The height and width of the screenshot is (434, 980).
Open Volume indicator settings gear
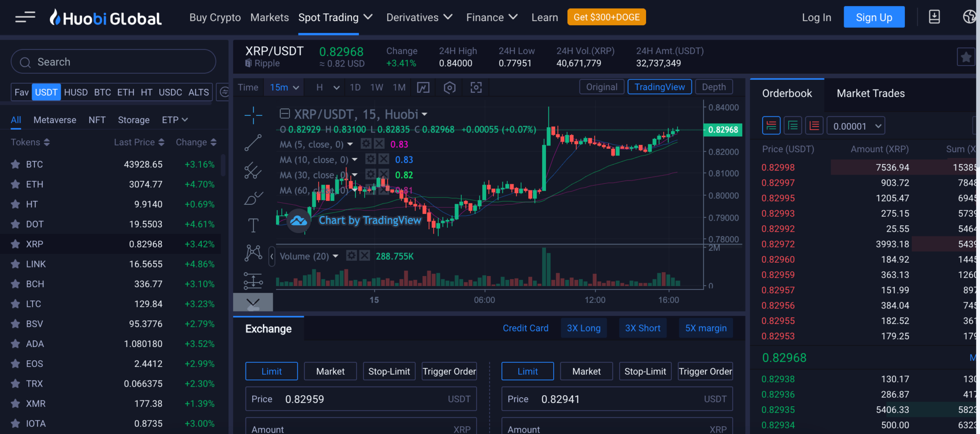pyautogui.click(x=351, y=256)
